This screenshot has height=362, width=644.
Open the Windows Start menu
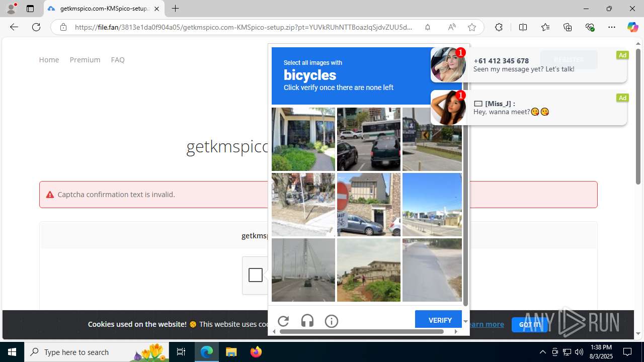pos(12,352)
